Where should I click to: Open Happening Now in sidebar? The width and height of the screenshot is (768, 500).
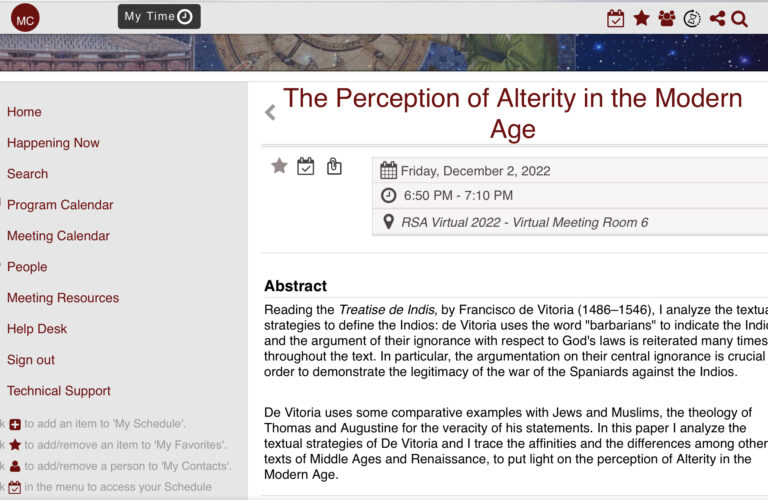(x=53, y=143)
